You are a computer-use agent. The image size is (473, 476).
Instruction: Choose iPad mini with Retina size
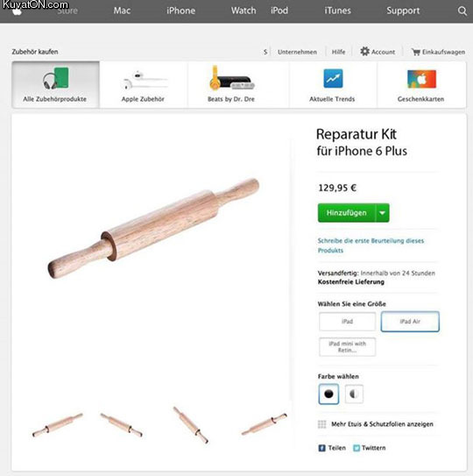coord(347,346)
